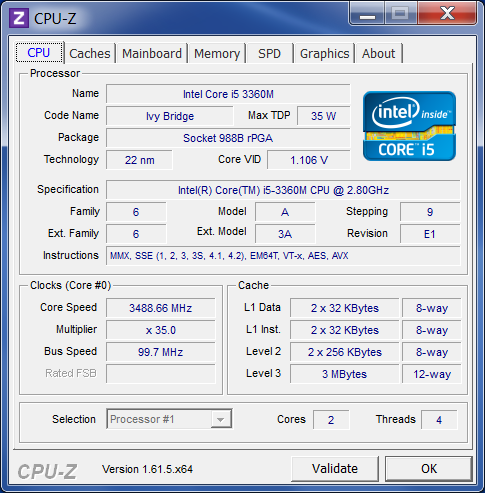Image resolution: width=485 pixels, height=493 pixels.
Task: Click the Level 2 8-way associativity value
Action: click(x=432, y=352)
